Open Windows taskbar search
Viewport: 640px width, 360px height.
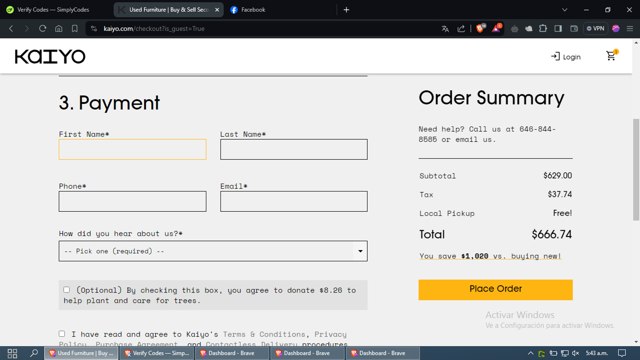34,353
